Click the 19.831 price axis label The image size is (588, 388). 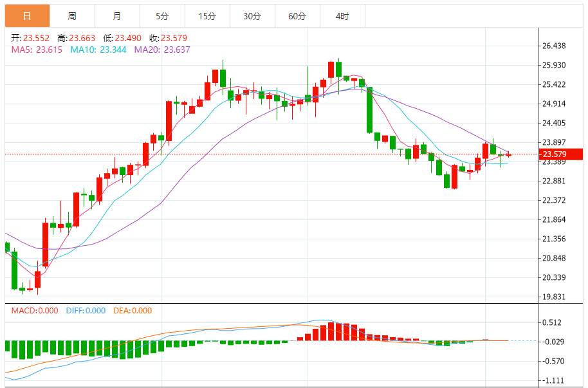pyautogui.click(x=555, y=297)
